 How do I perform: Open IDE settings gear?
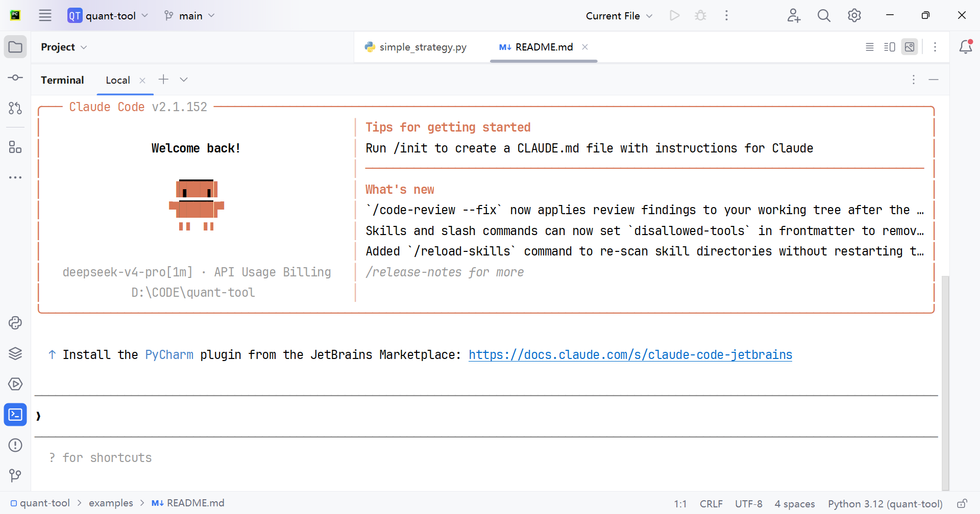point(854,15)
